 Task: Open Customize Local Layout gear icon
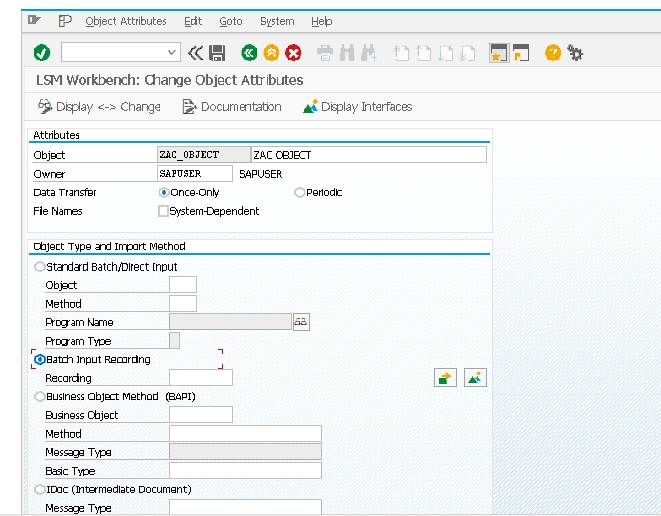pyautogui.click(x=575, y=53)
